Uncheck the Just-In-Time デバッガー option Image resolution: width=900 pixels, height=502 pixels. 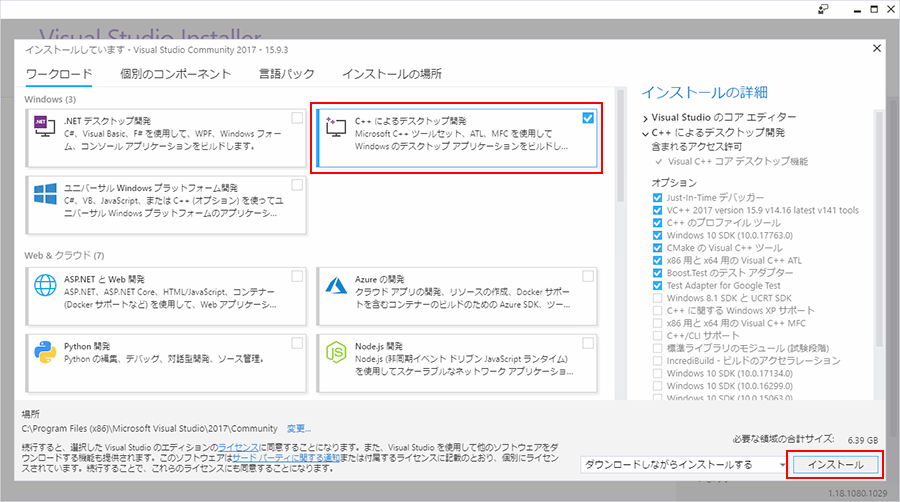657,197
